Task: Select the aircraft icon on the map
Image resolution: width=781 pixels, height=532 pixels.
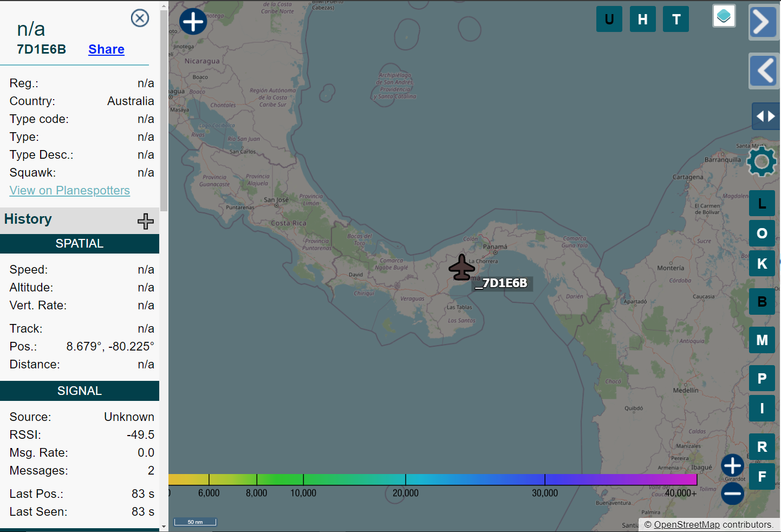Action: click(x=462, y=267)
